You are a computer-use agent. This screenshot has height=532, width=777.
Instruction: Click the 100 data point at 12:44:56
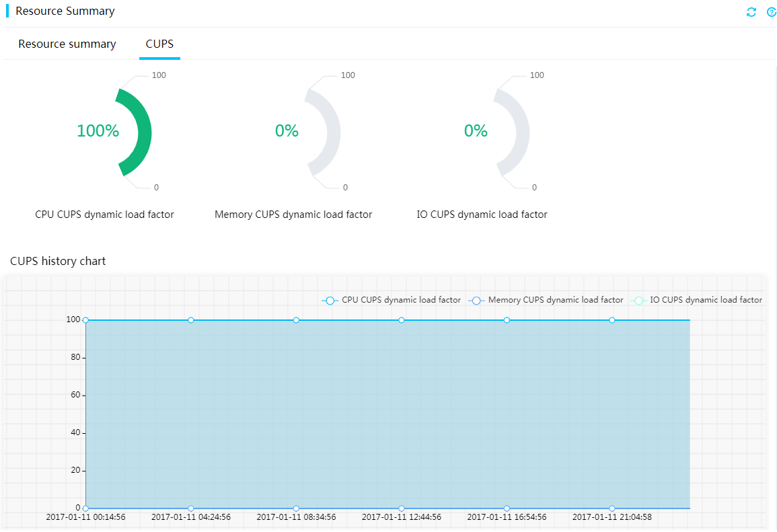(x=402, y=321)
